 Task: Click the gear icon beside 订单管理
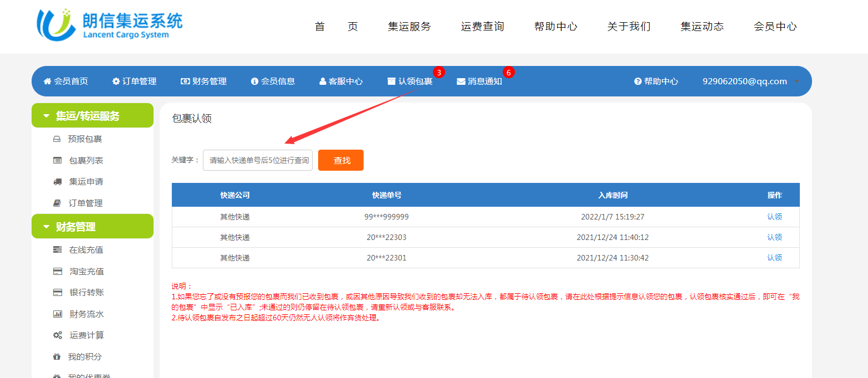116,81
